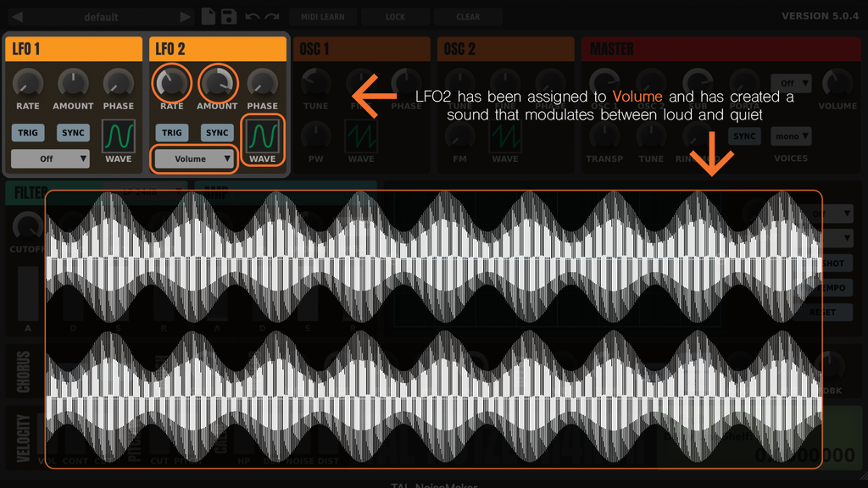Click the LFO 2 AMOUNT knob
The width and height of the screenshot is (868, 488).
tap(217, 84)
